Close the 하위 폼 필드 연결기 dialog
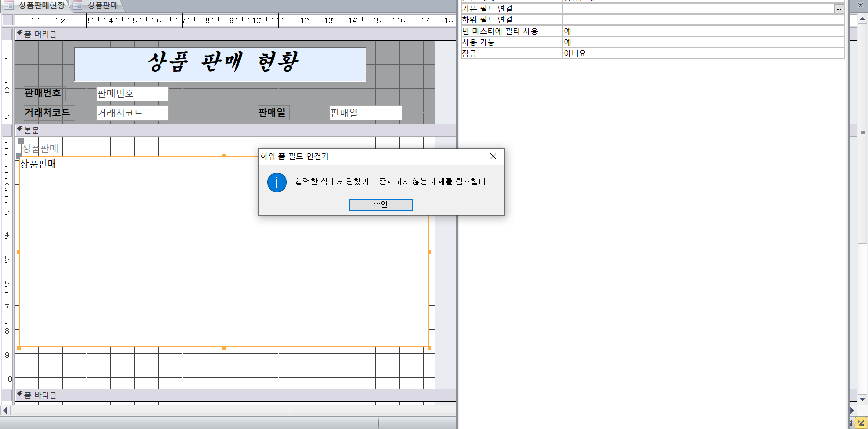This screenshot has height=429, width=868. pyautogui.click(x=493, y=156)
